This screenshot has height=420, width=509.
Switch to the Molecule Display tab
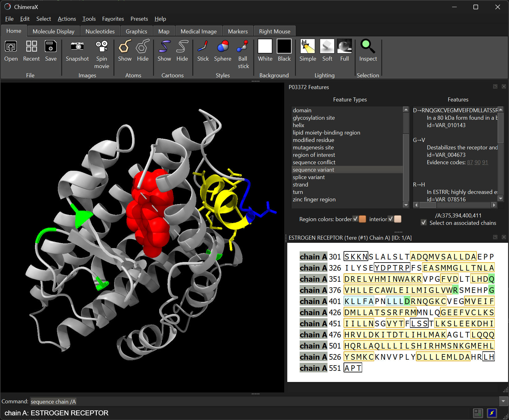(53, 31)
